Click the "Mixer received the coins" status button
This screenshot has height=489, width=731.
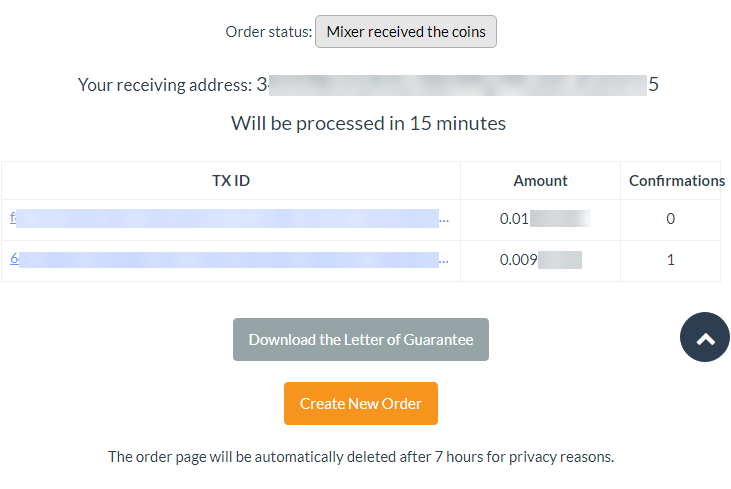click(406, 32)
